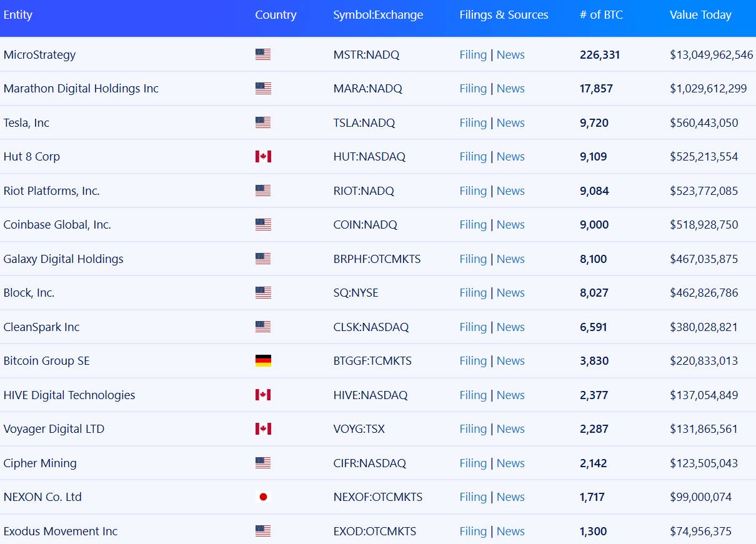The image size is (756, 544).
Task: Click the Canada flag for Voyager Digital LTD
Action: pos(263,428)
